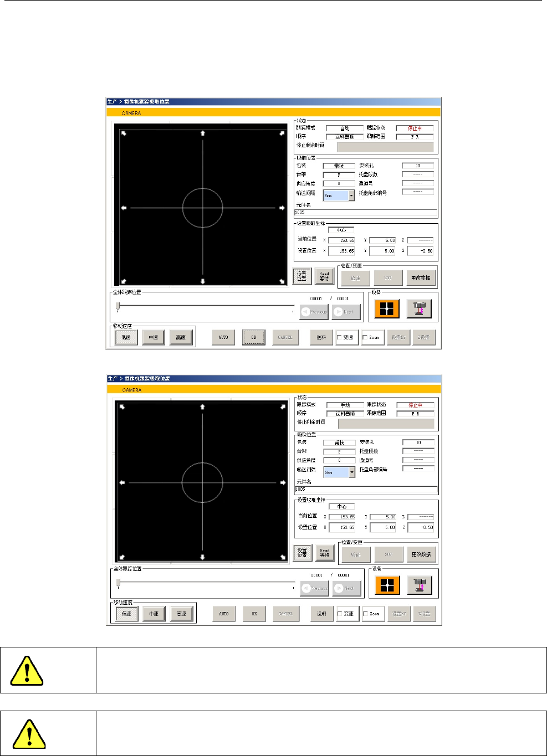Click the 设置位置 Z field -0.50 in 自动 window
The height and width of the screenshot is (756, 547).
pos(420,251)
